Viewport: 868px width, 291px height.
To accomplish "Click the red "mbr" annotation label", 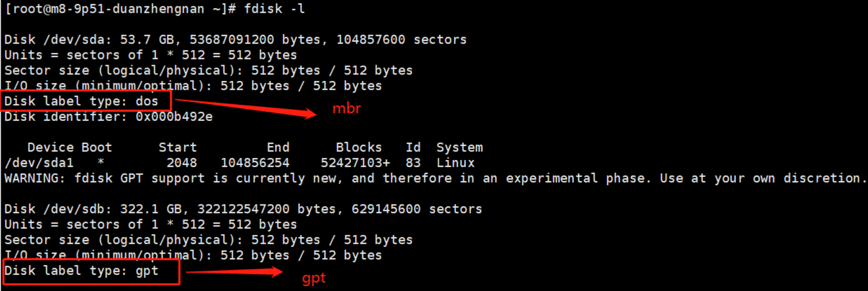I will click(x=346, y=108).
